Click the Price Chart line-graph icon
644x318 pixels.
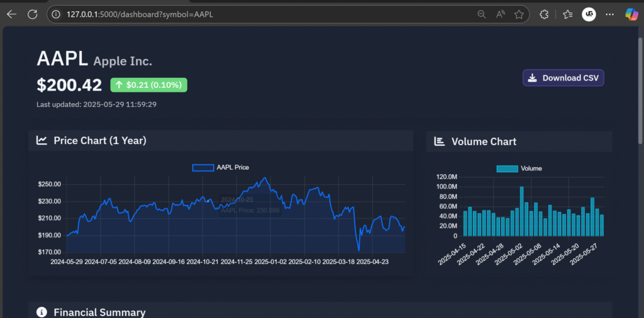(42, 140)
